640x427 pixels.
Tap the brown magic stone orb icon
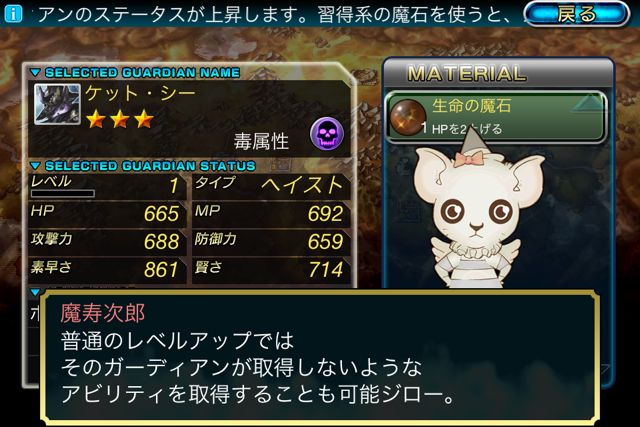tap(408, 117)
